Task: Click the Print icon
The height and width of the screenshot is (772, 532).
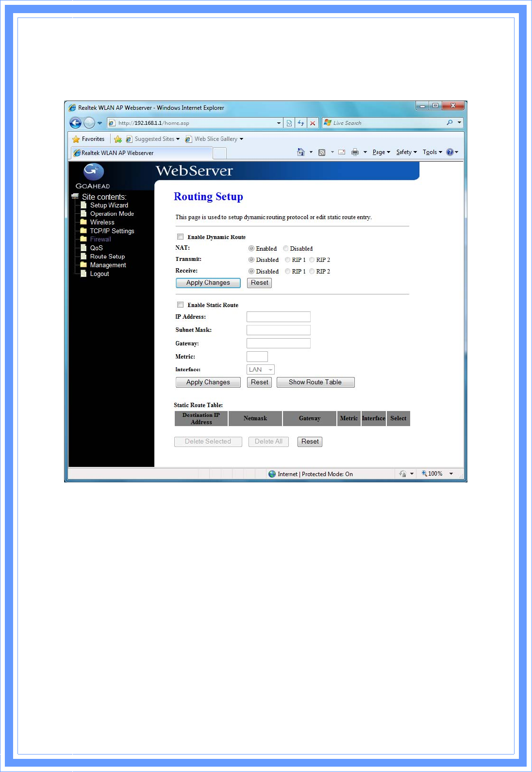Action: 355,152
